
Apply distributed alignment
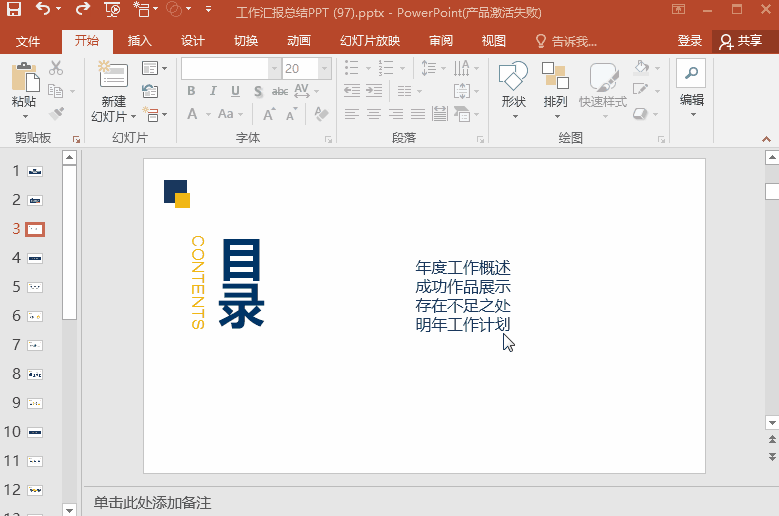[439, 114]
